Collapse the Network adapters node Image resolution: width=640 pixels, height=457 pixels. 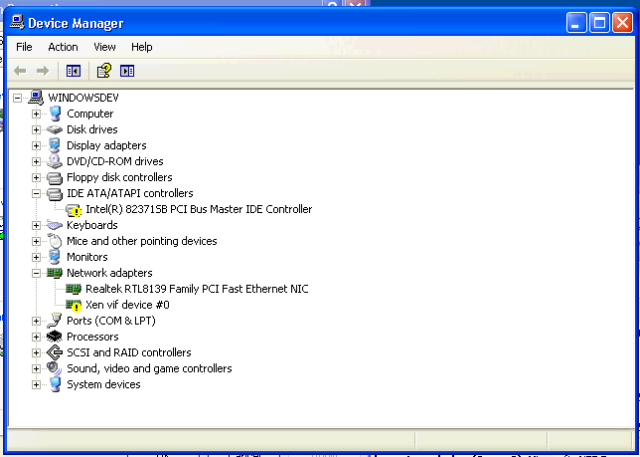tap(36, 273)
